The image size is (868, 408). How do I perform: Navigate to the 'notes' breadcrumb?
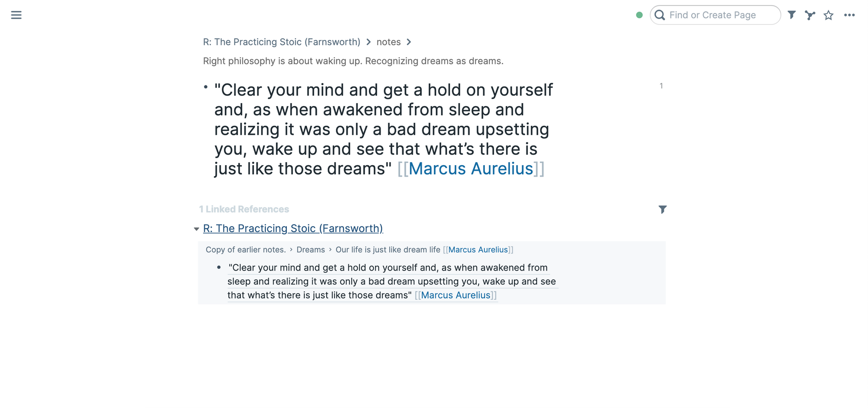[388, 42]
